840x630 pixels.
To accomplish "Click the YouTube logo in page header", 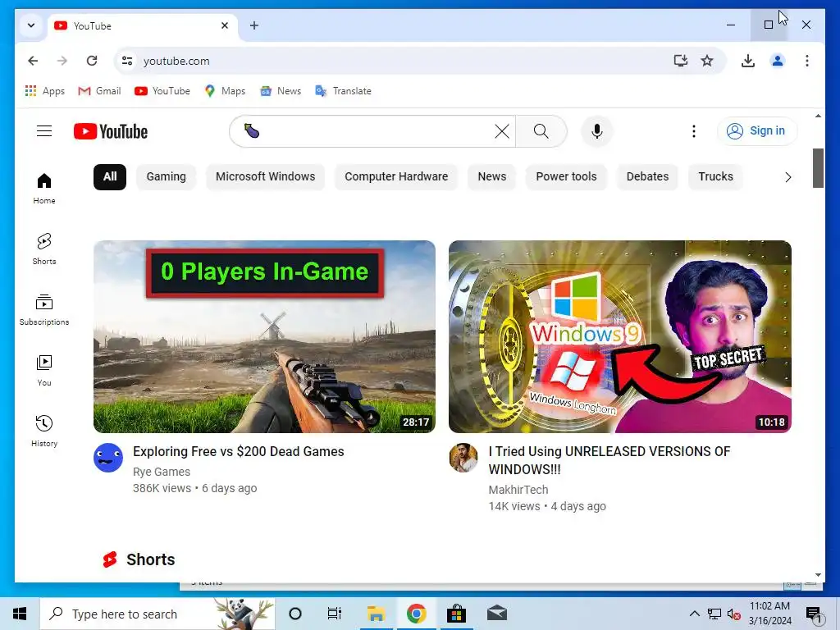I will tap(111, 131).
